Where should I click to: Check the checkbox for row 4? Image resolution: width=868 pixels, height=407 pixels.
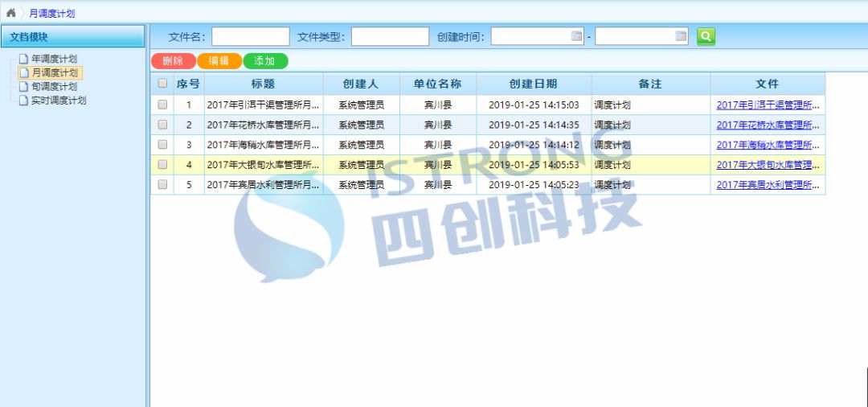coord(162,165)
